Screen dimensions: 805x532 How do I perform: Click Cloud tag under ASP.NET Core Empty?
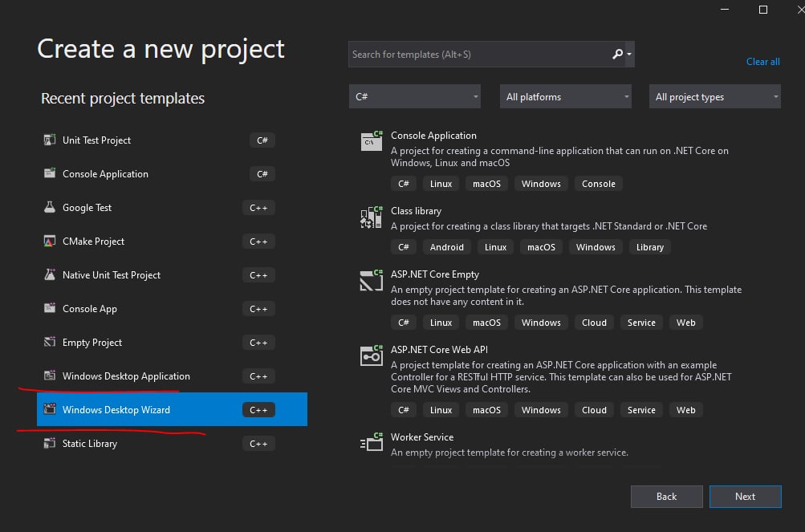594,323
